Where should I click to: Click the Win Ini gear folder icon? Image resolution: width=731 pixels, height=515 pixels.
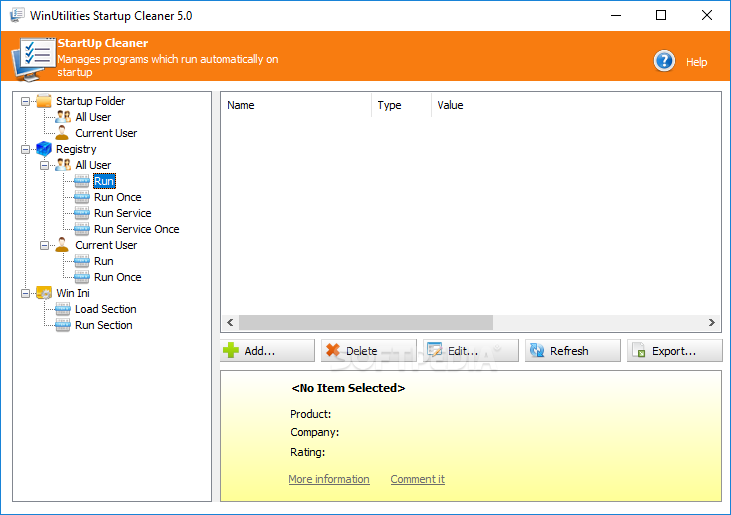click(x=44, y=293)
